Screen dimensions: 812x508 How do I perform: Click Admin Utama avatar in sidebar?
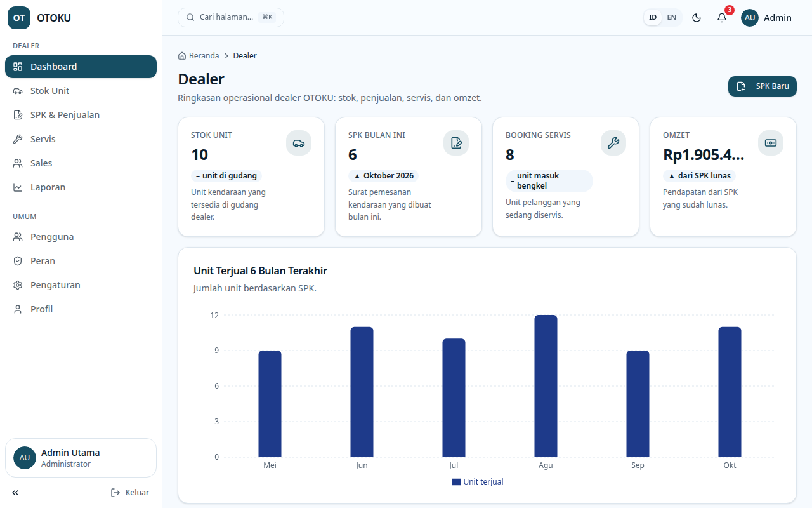click(25, 458)
